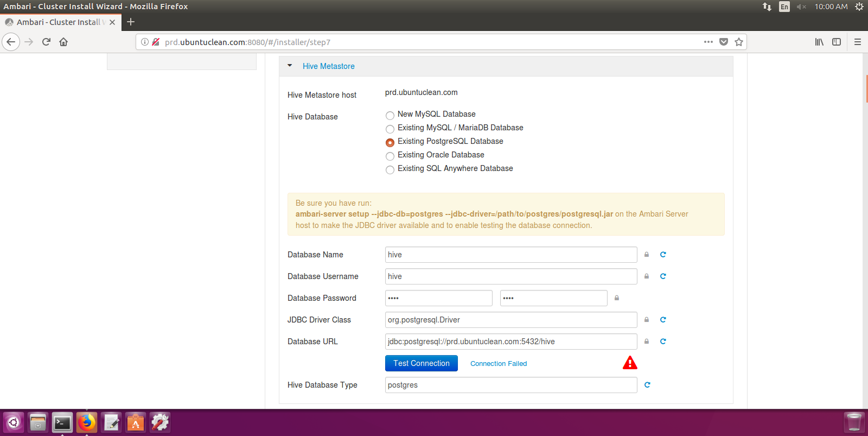Click the lock icon beside Database Username
Image resolution: width=868 pixels, height=436 pixels.
coord(647,276)
